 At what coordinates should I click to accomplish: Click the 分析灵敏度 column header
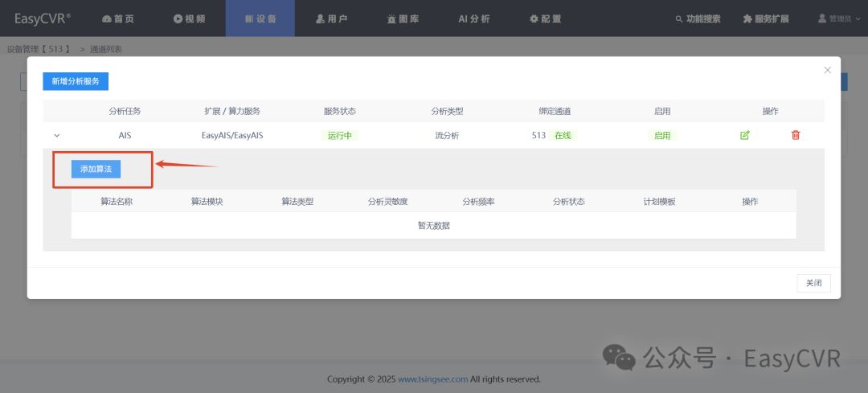coord(388,202)
